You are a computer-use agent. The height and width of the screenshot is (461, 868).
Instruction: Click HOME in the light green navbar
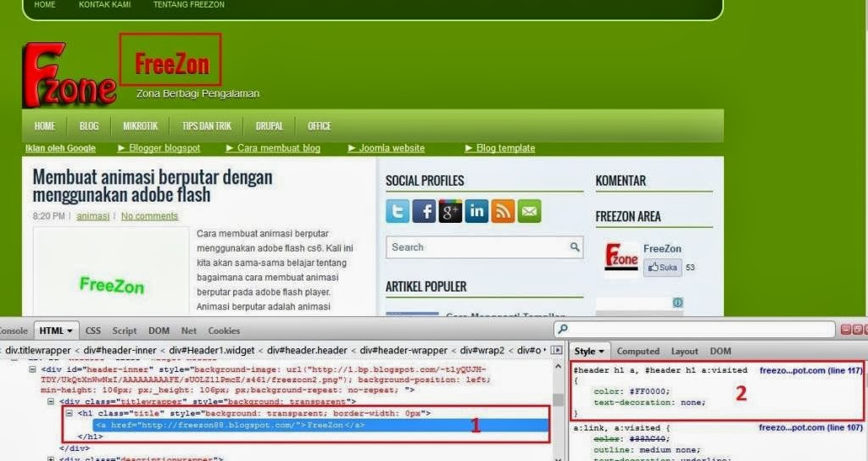(x=45, y=126)
